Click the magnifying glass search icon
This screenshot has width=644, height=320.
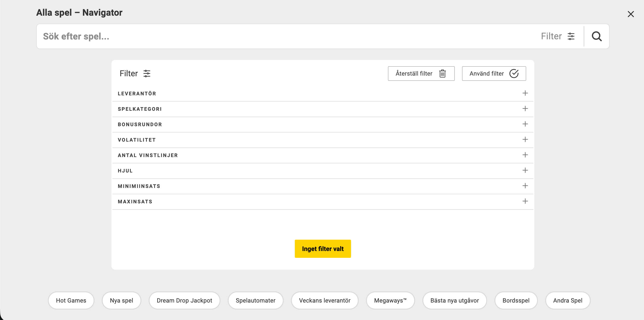(x=596, y=36)
